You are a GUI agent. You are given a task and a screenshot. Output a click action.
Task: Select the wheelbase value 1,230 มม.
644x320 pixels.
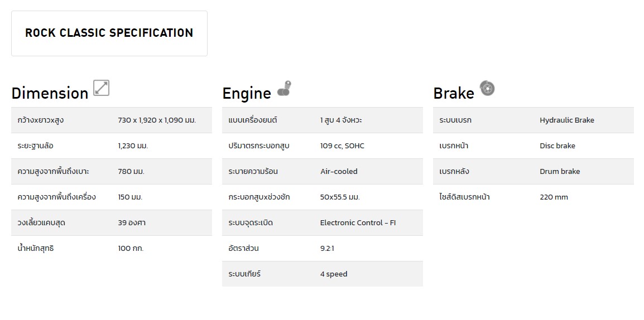click(133, 146)
